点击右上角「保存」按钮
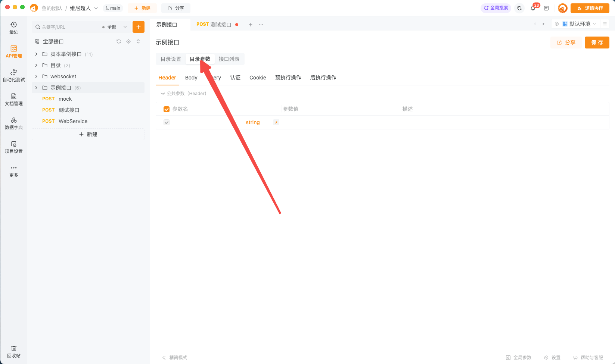Viewport: 615px width, 364px height. point(597,42)
